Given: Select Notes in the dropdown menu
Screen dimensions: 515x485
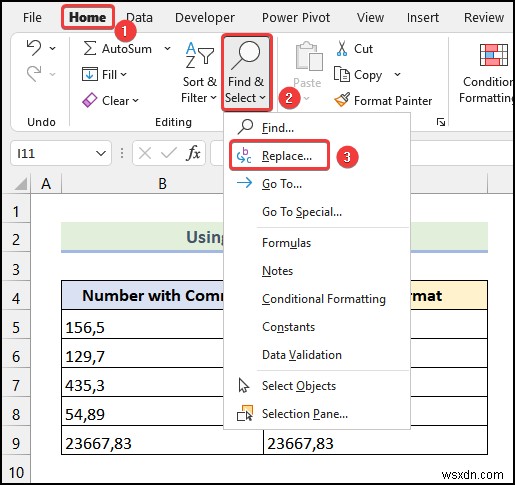Looking at the screenshot, I should [317, 271].
